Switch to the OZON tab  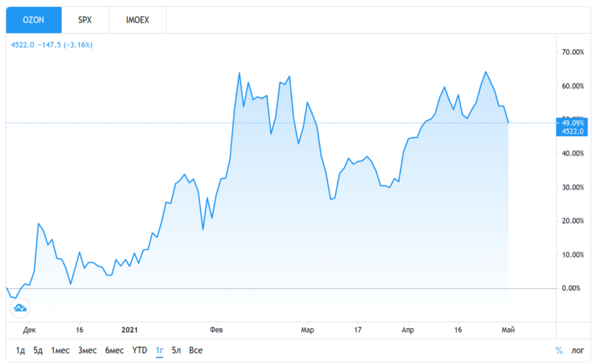pos(33,20)
